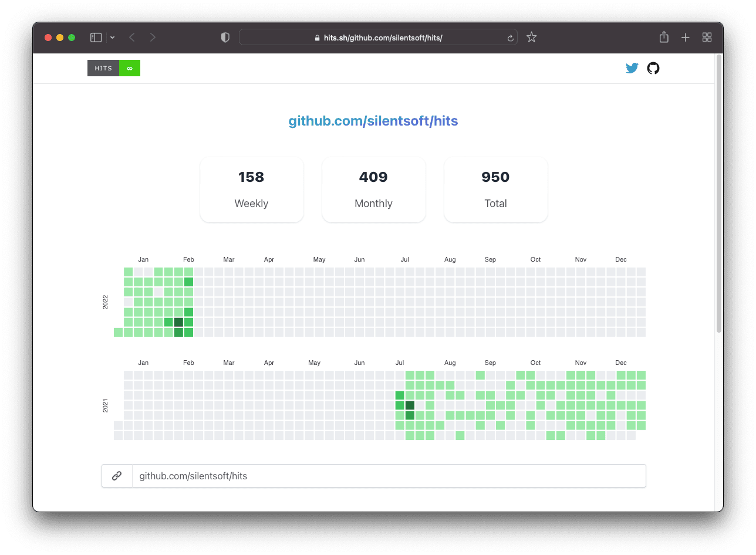
Task: Open the sidebar dropdown chevron
Action: (112, 38)
